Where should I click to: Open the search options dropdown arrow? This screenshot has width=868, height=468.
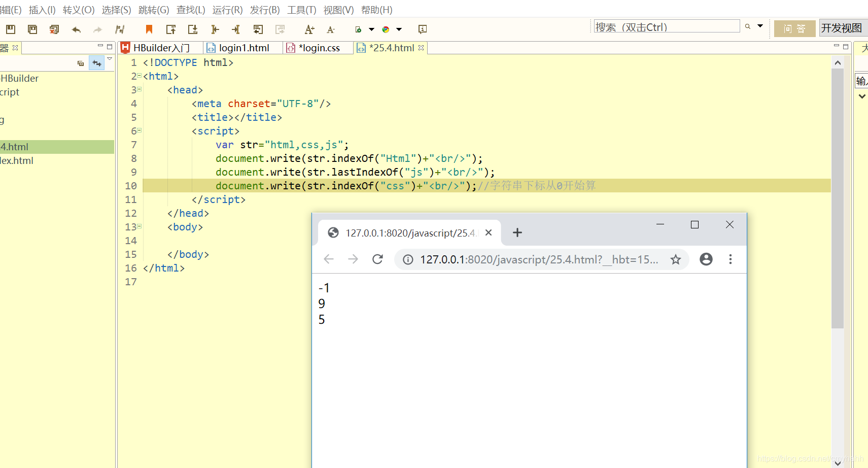coord(760,26)
